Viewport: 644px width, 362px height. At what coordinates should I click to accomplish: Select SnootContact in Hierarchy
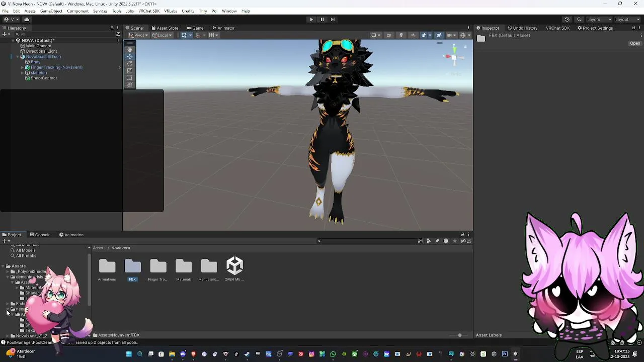coord(44,78)
